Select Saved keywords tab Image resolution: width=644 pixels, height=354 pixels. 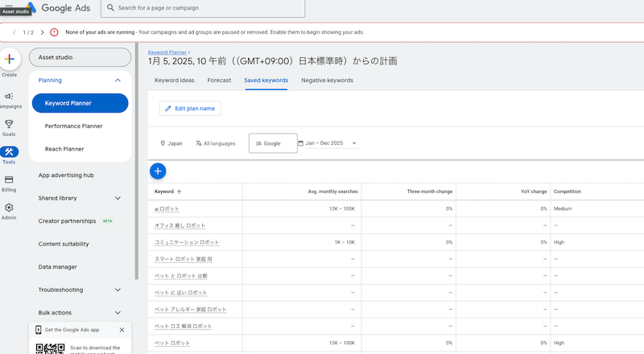[266, 80]
